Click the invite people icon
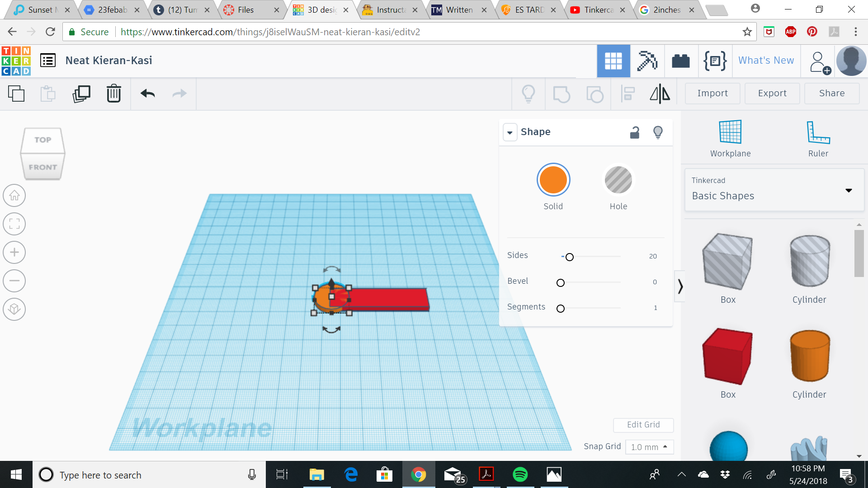Image resolution: width=868 pixels, height=488 pixels. point(820,62)
